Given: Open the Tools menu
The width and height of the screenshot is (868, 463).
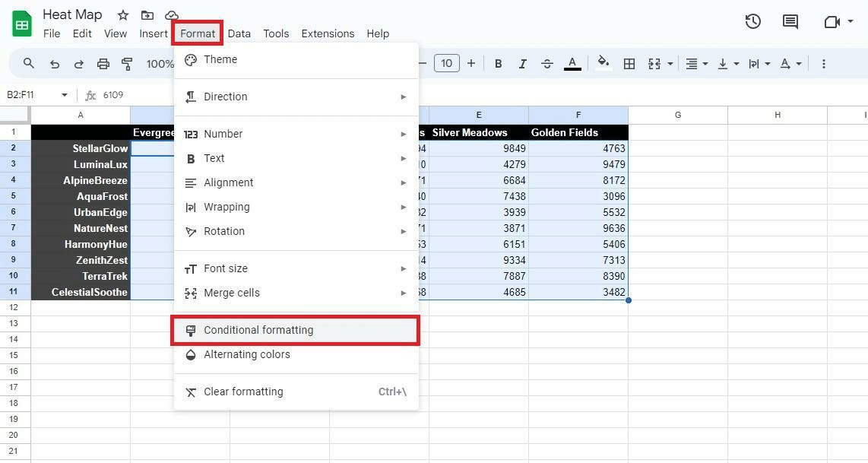Looking at the screenshot, I should pyautogui.click(x=276, y=33).
